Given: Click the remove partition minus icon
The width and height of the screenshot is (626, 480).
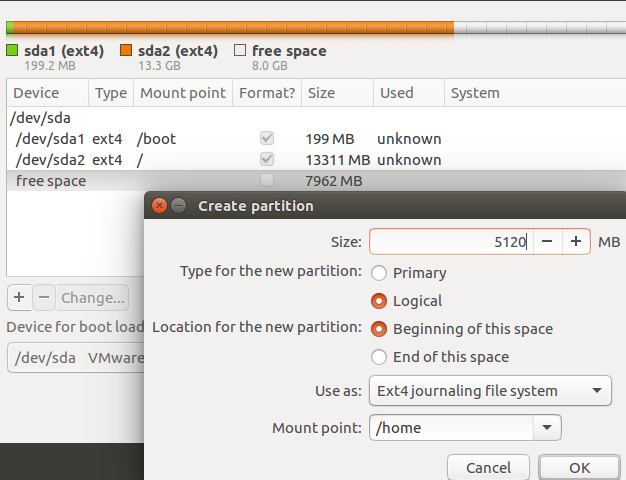Looking at the screenshot, I should tap(44, 297).
